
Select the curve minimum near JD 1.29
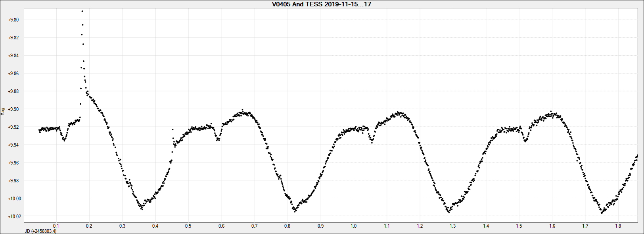[x=449, y=212]
